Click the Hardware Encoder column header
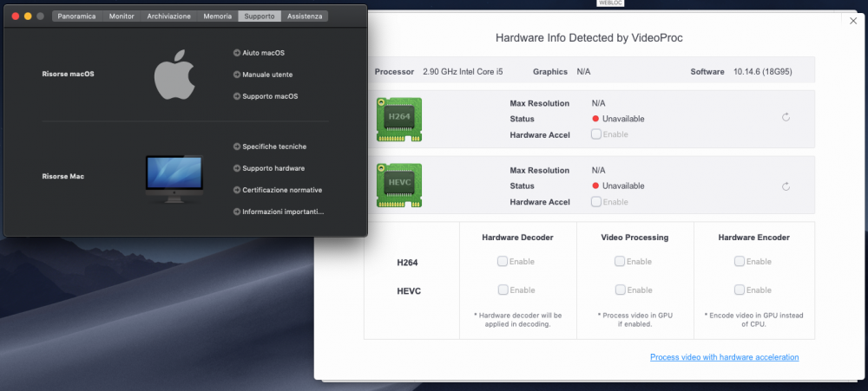The height and width of the screenshot is (391, 868). 754,238
